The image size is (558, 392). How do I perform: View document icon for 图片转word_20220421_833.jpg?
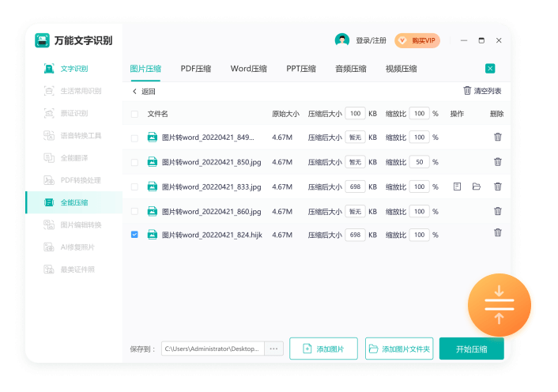[x=457, y=187]
